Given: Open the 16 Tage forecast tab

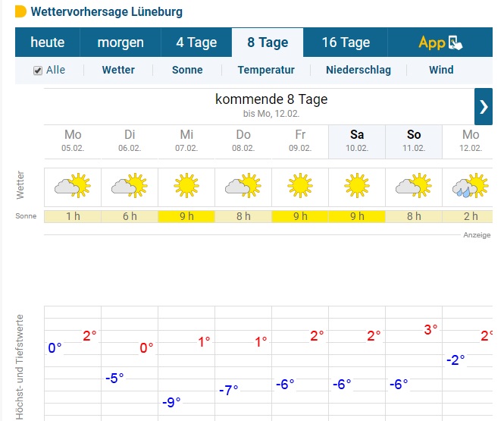Looking at the screenshot, I should 346,42.
